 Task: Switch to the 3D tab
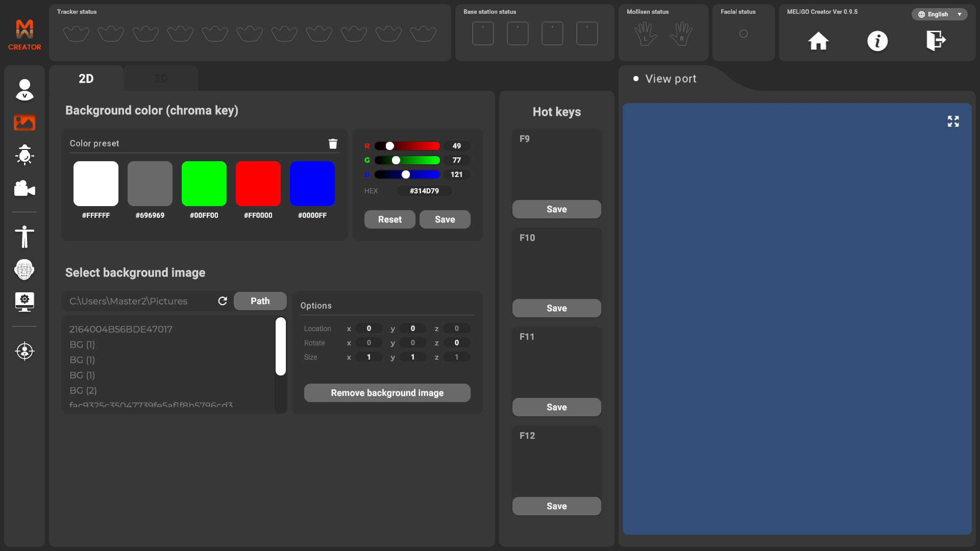[160, 78]
